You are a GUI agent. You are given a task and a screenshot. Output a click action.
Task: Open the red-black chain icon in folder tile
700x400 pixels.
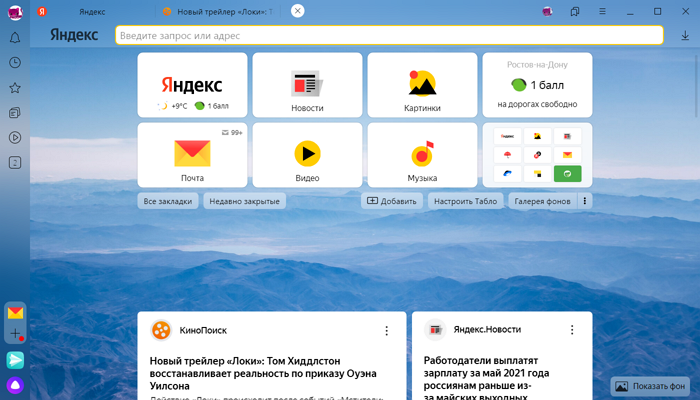(x=538, y=155)
